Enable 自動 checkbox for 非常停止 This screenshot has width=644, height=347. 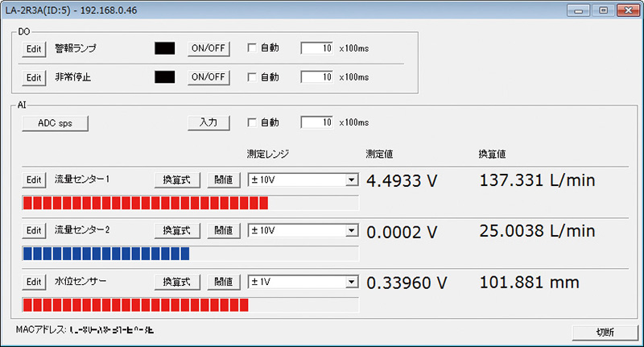point(252,78)
